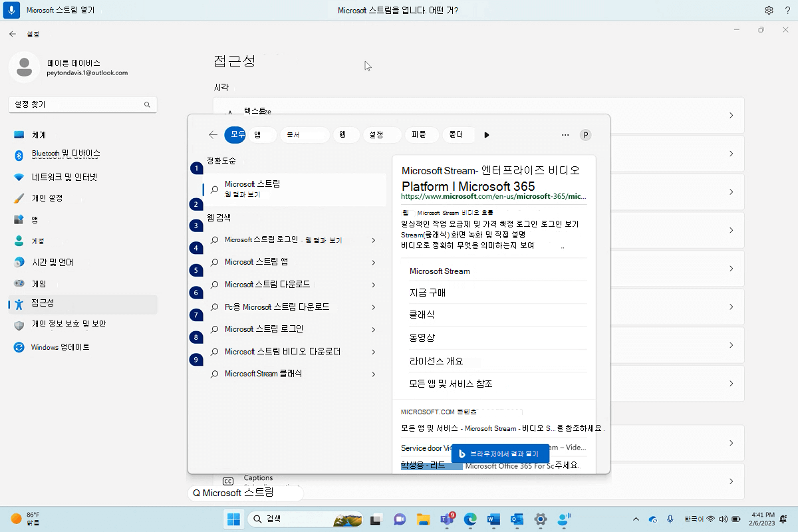Open 시간 및 언어 settings

(x=82, y=262)
